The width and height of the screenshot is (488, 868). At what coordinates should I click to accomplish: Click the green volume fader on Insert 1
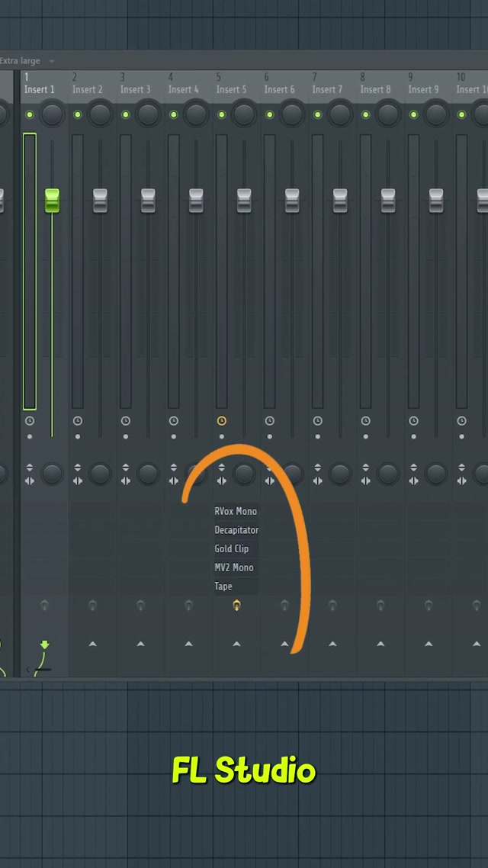52,201
